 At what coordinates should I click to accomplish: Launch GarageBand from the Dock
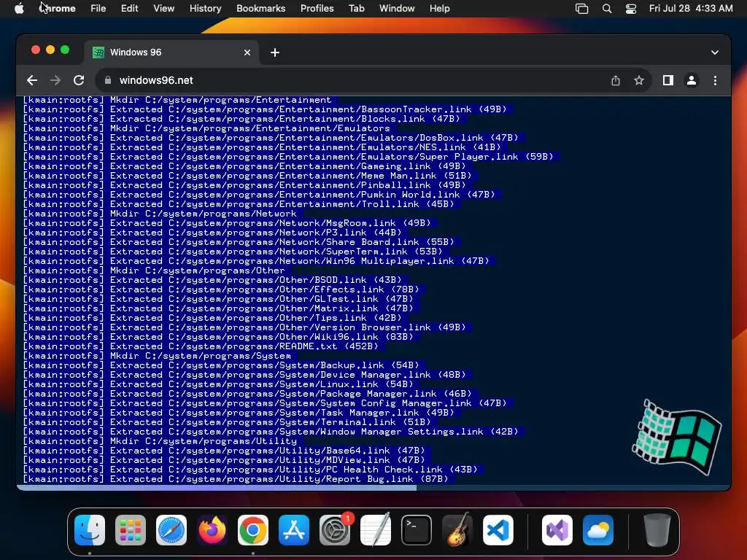point(457,530)
